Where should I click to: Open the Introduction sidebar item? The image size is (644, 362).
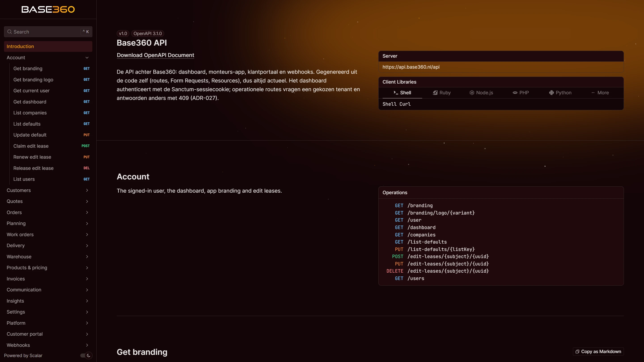click(x=48, y=46)
